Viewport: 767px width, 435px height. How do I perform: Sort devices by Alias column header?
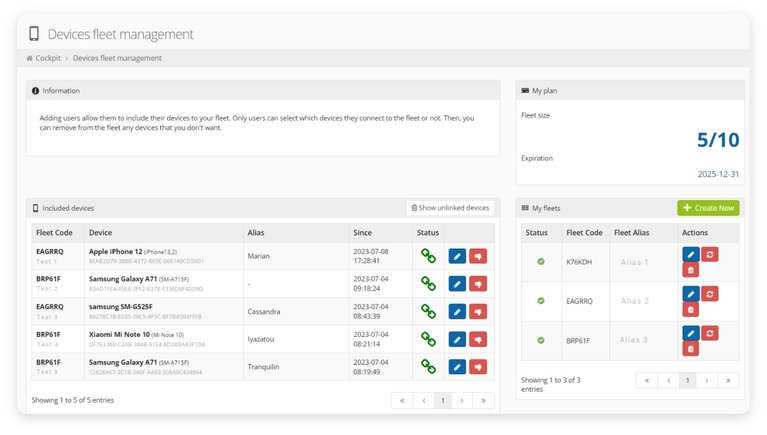pyautogui.click(x=296, y=233)
